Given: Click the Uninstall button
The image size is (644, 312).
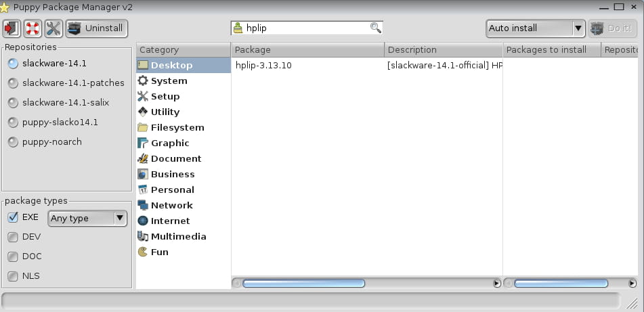Looking at the screenshot, I should (97, 28).
